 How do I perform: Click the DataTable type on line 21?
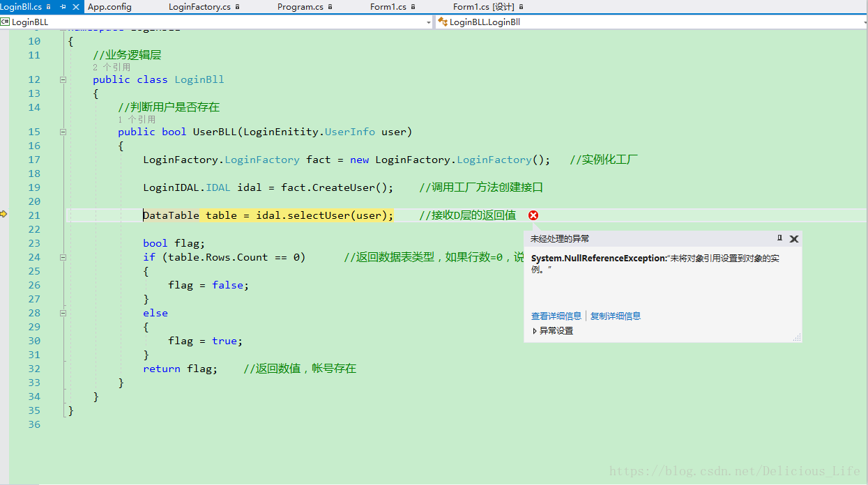coord(172,215)
